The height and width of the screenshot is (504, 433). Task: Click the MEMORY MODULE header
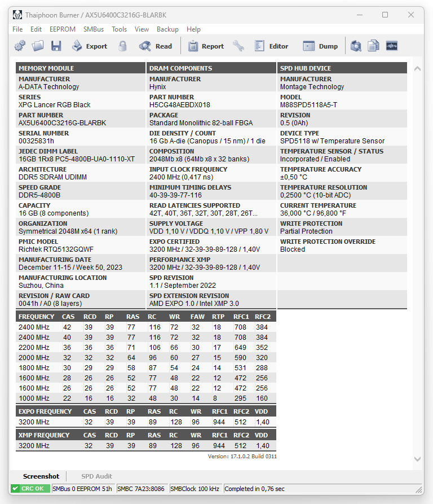(x=81, y=68)
